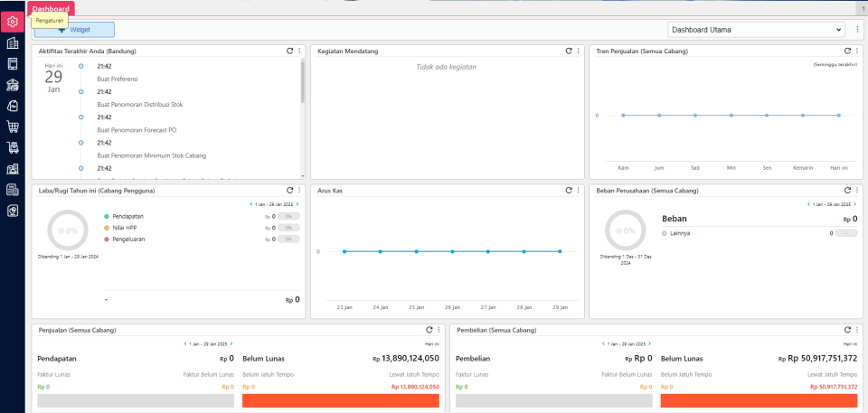Reload the Kegiatan Mendatang widget
This screenshot has height=413, width=868.
[x=569, y=51]
